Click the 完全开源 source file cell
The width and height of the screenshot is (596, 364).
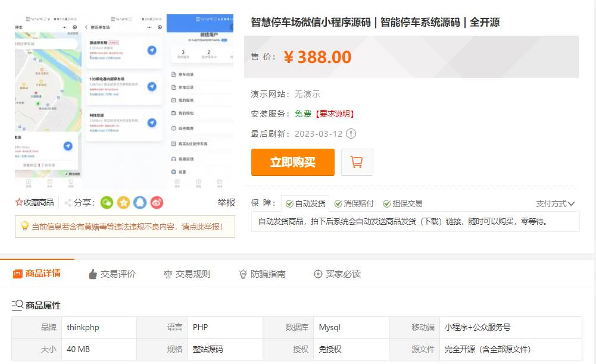[x=510, y=349]
